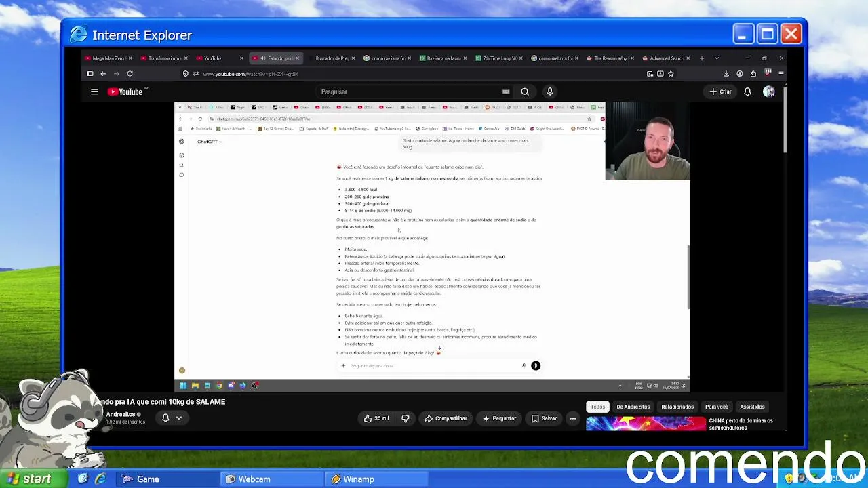Go back with the browser back arrow
This screenshot has height=488, width=868.
(103, 73)
